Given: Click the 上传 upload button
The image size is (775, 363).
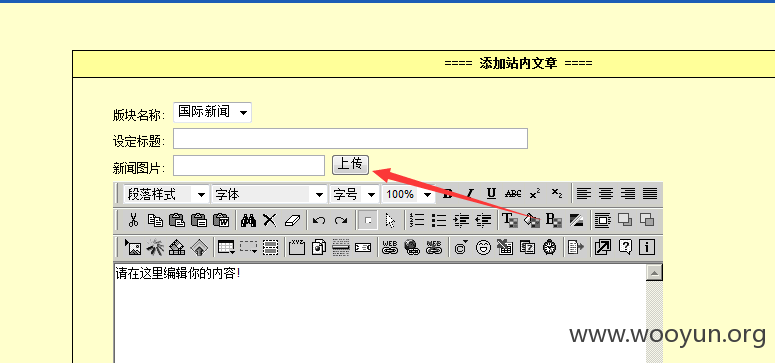Looking at the screenshot, I should (x=350, y=165).
